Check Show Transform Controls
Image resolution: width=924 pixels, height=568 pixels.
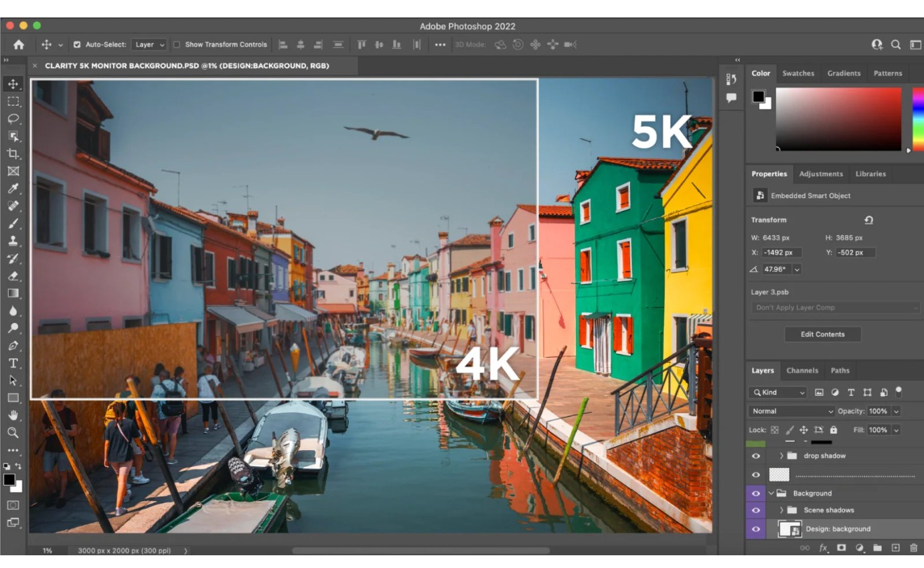tap(177, 44)
